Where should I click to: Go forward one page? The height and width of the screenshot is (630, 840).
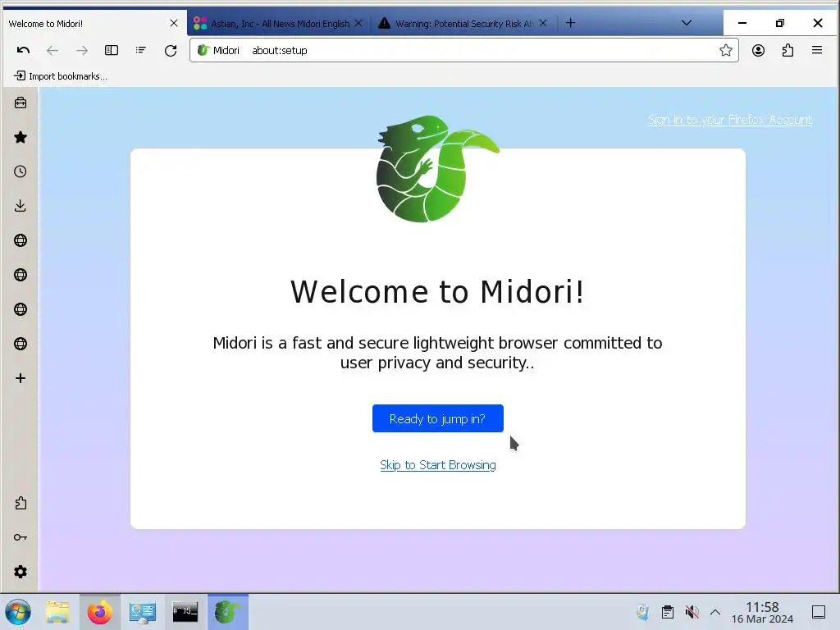click(x=82, y=50)
